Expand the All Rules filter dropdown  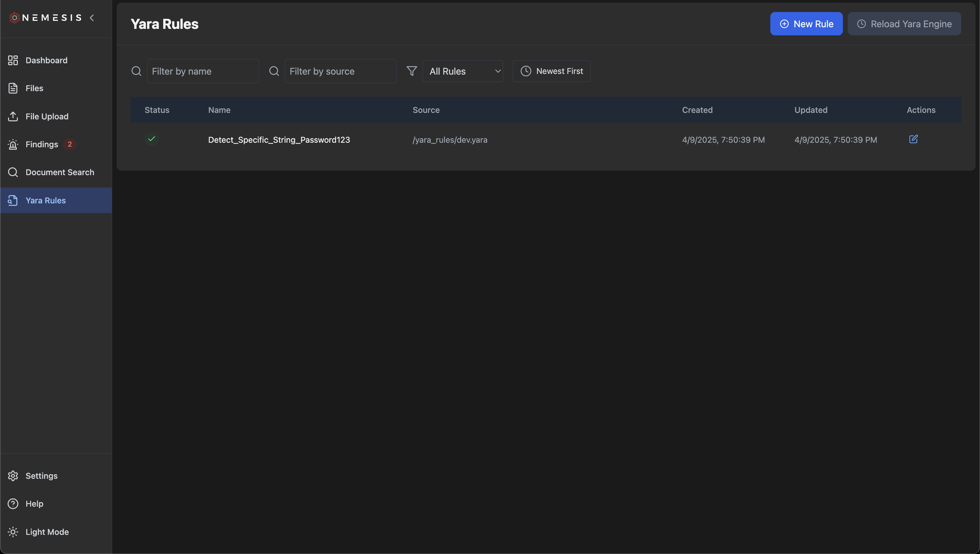[x=462, y=71]
